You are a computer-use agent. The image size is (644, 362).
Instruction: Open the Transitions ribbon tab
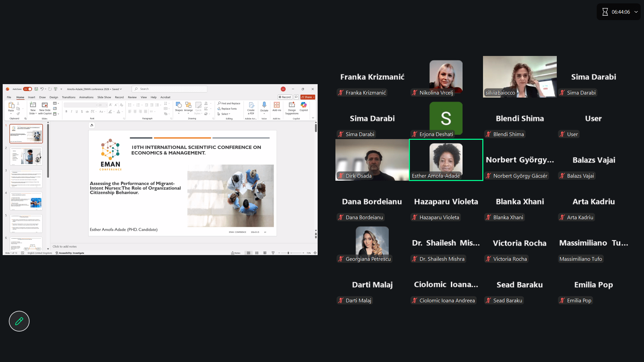click(68, 97)
